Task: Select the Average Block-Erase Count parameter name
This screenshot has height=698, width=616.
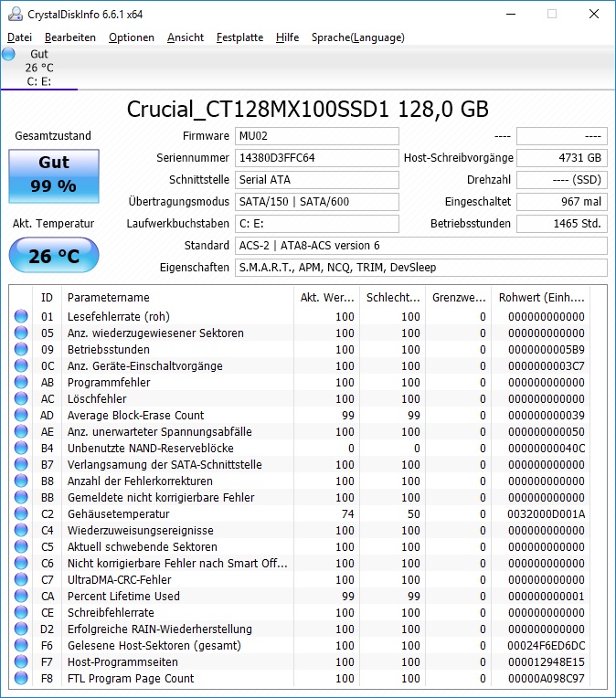Action: (x=135, y=416)
